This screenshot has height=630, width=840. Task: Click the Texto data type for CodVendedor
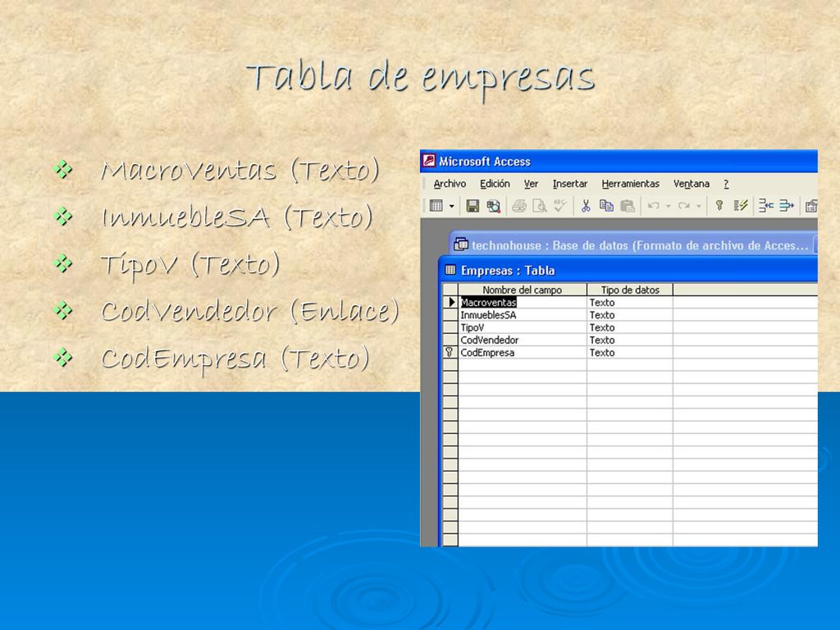tap(630, 340)
